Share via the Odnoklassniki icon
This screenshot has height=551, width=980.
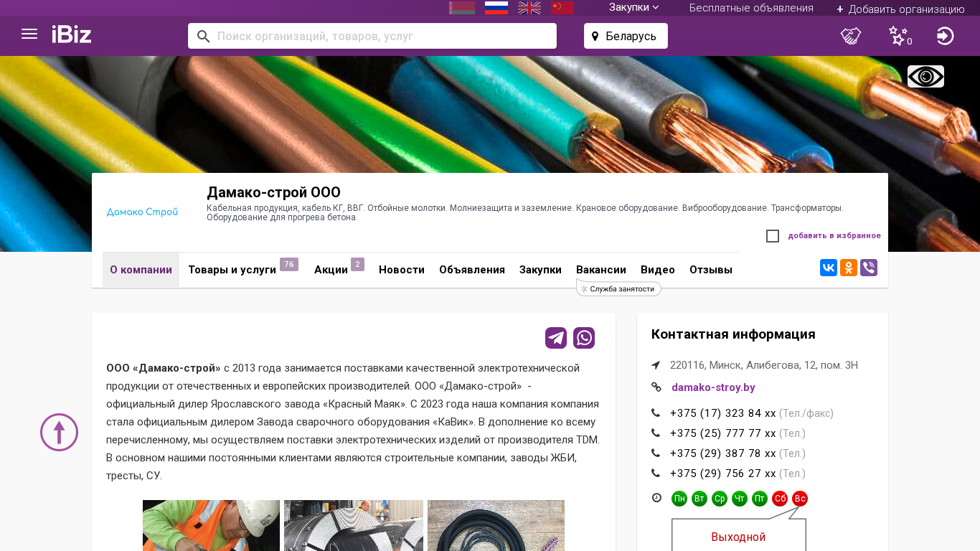(849, 268)
